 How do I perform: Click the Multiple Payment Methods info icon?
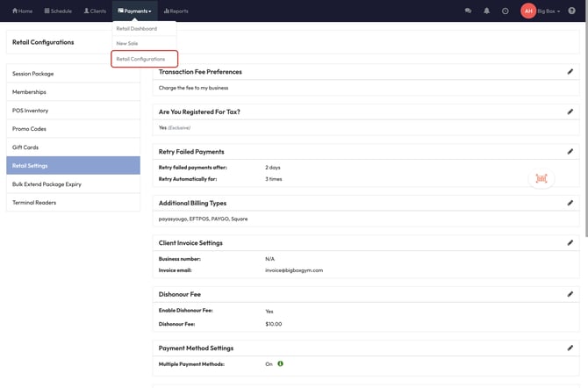(281, 363)
